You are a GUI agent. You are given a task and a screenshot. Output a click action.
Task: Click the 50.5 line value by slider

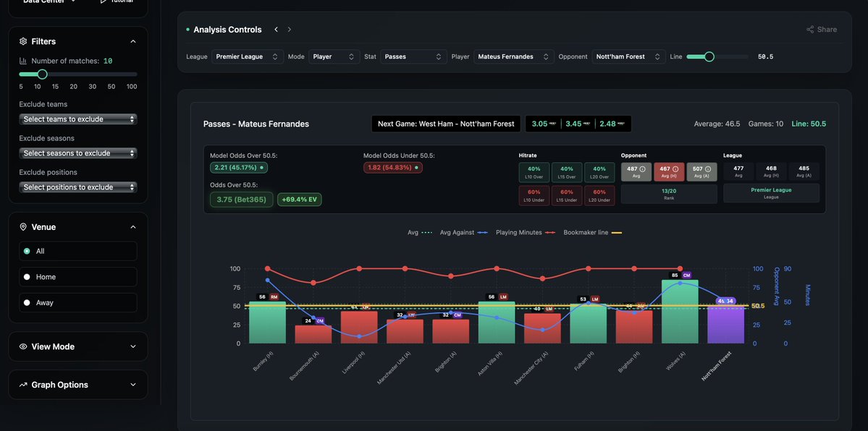coord(766,56)
